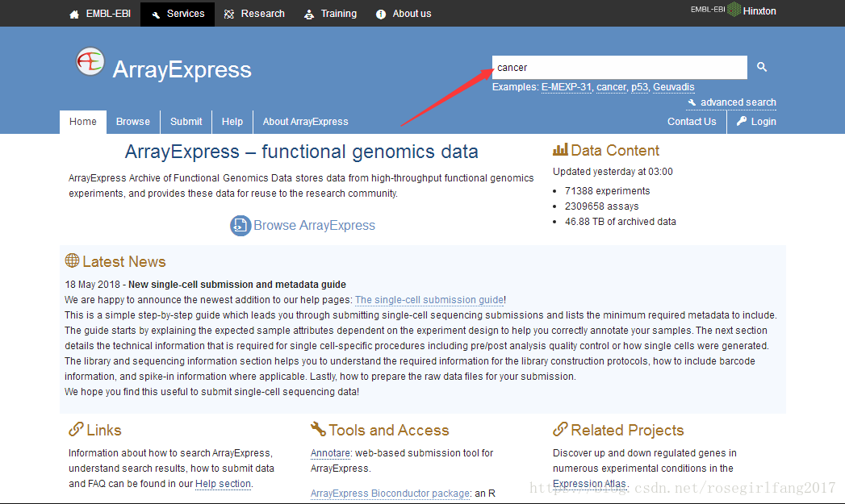Click the ArrayExpress logo icon
Viewport: 845px width, 504px height.
click(x=90, y=62)
